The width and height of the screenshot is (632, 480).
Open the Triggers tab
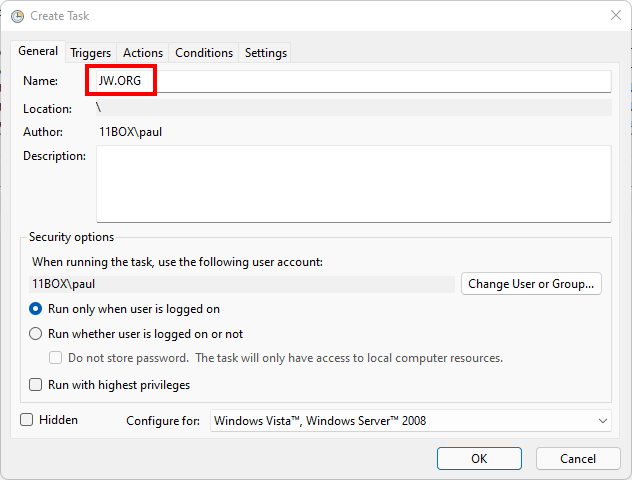[90, 53]
